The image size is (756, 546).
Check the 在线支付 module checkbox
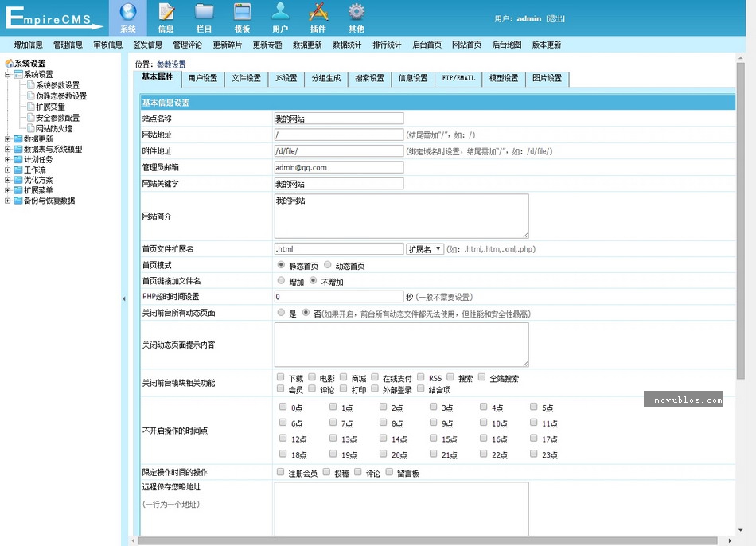[375, 377]
